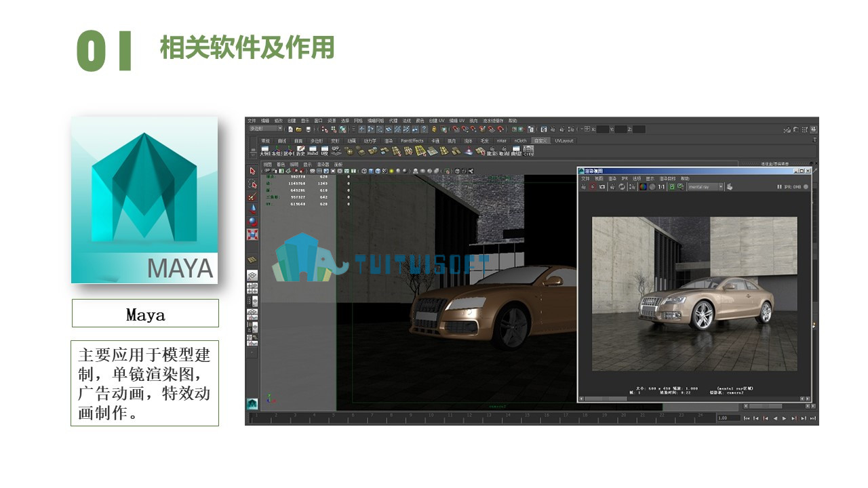Open the nCloth shelf tab
The height and width of the screenshot is (488, 868).
520,141
